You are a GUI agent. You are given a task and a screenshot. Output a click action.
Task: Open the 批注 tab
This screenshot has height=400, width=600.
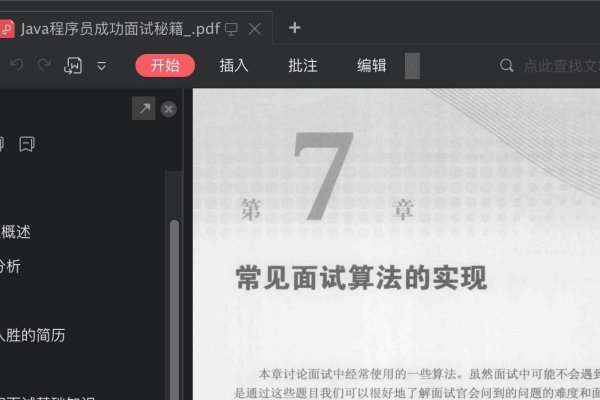click(x=303, y=65)
